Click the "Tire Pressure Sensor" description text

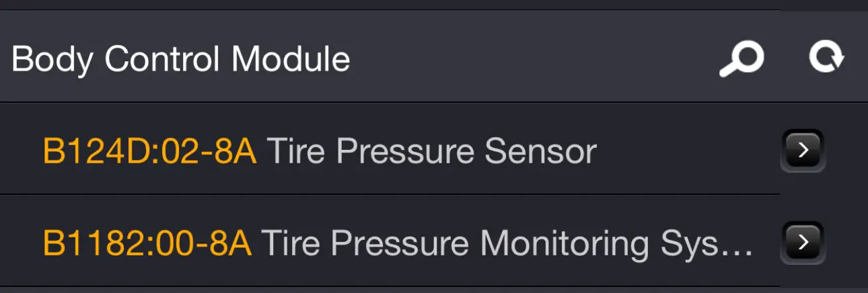coord(432,151)
